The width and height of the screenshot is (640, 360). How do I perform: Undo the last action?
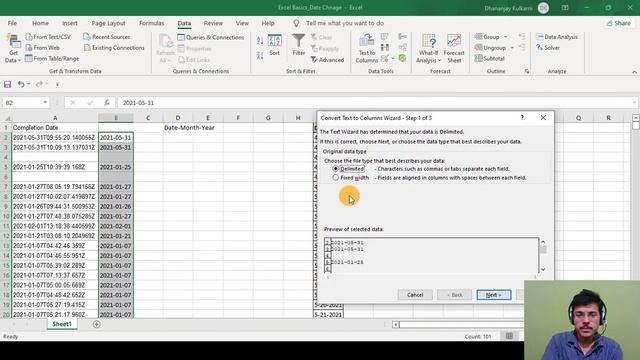[21, 84]
